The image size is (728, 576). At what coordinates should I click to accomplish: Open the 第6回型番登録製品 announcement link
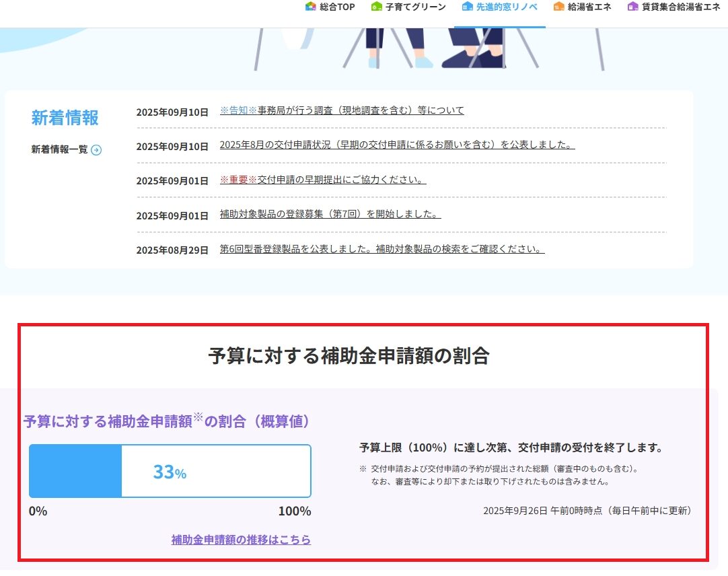[381, 250]
